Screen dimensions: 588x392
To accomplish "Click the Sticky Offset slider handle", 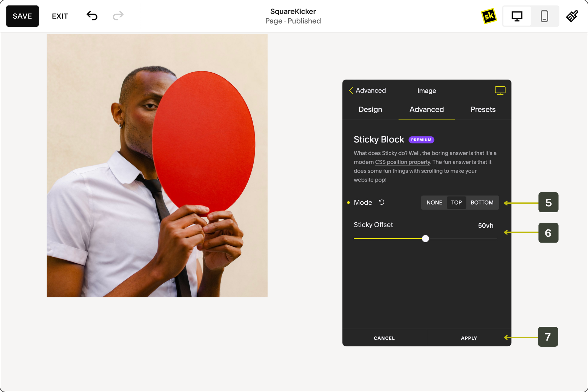I will pyautogui.click(x=425, y=239).
